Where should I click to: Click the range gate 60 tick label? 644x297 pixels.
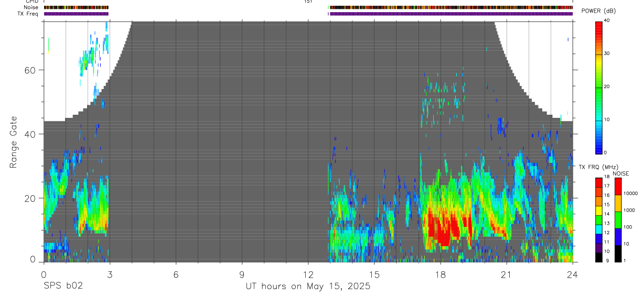[x=30, y=70]
